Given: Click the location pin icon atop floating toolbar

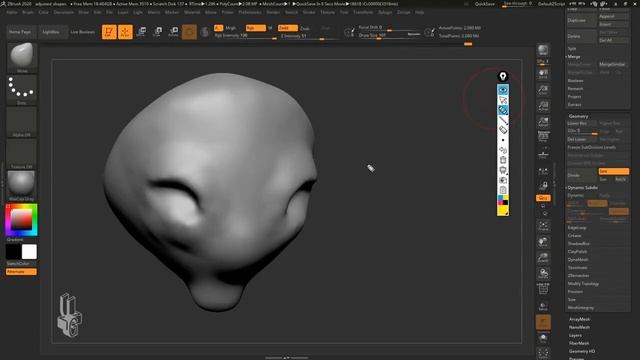Looking at the screenshot, I should click(x=503, y=76).
